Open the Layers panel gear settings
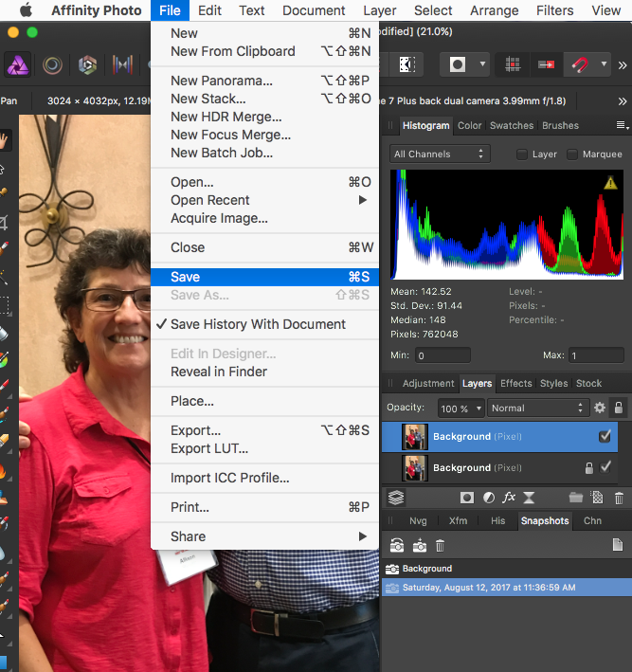This screenshot has height=672, width=632. (x=600, y=408)
